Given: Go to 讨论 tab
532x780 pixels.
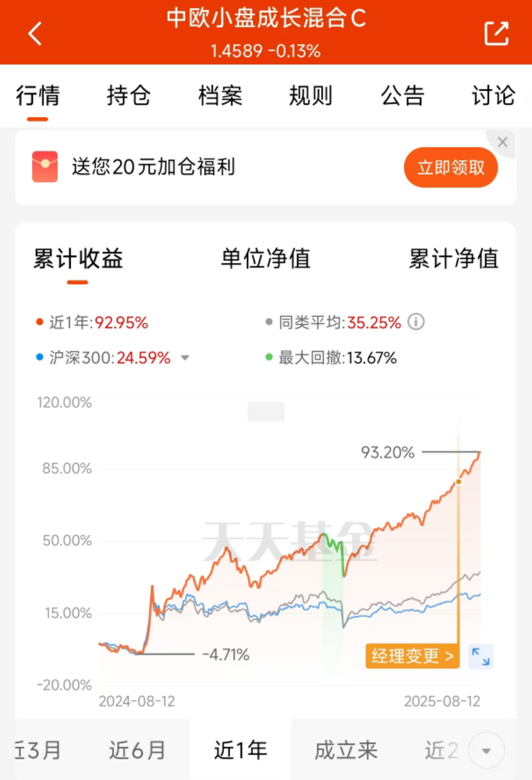Looking at the screenshot, I should pyautogui.click(x=493, y=95).
